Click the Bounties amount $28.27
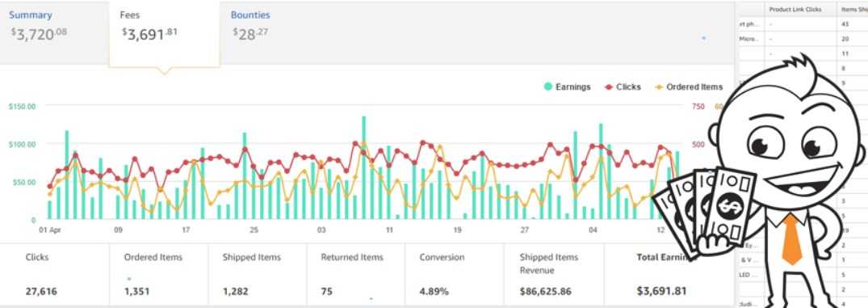The image size is (868, 308). coord(250,34)
